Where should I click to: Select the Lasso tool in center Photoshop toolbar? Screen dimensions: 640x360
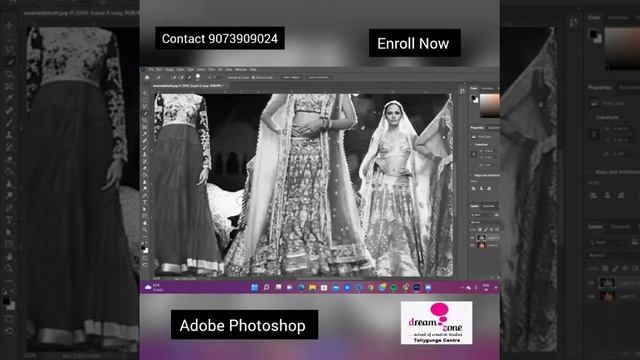pyautogui.click(x=144, y=107)
